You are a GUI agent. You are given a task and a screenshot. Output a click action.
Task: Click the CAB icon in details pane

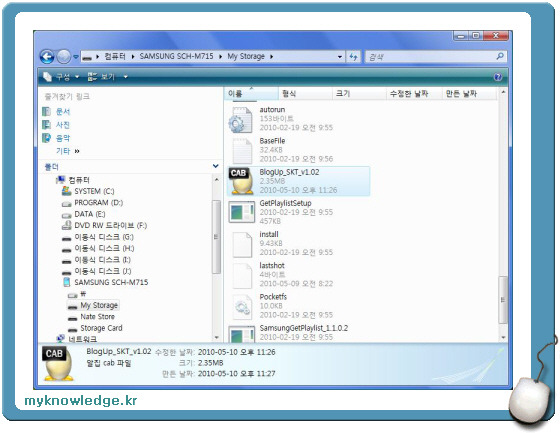57,364
